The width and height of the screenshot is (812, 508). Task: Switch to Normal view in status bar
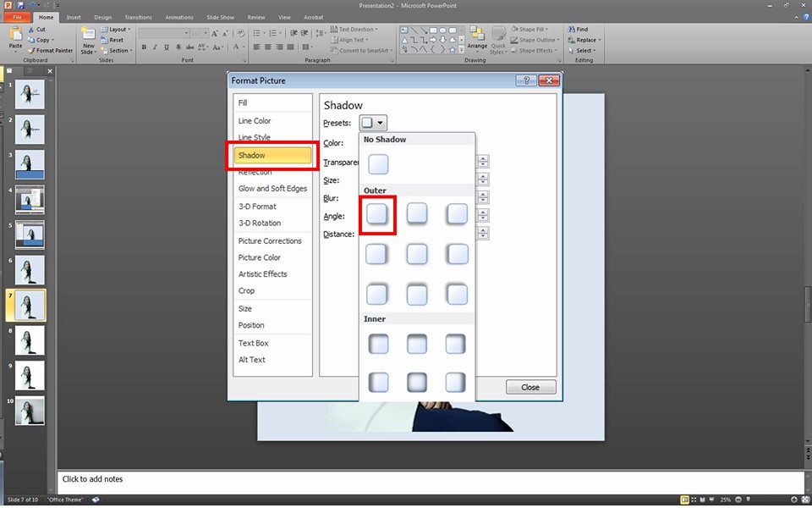[684, 500]
